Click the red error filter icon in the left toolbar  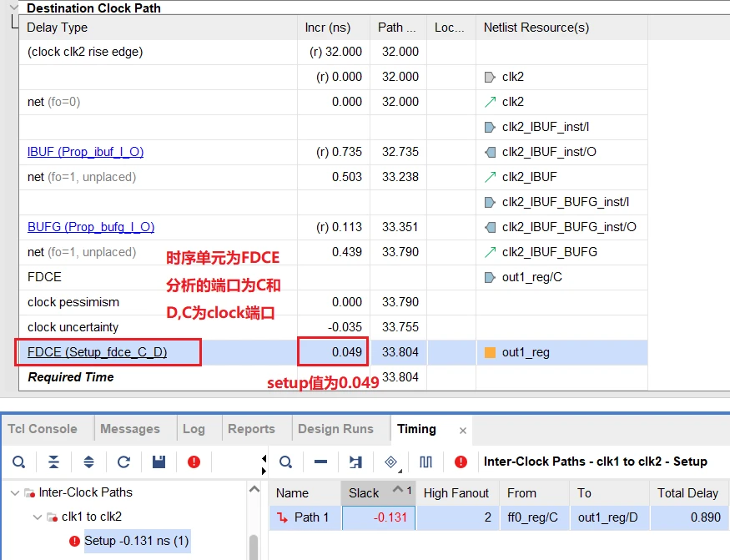194,462
